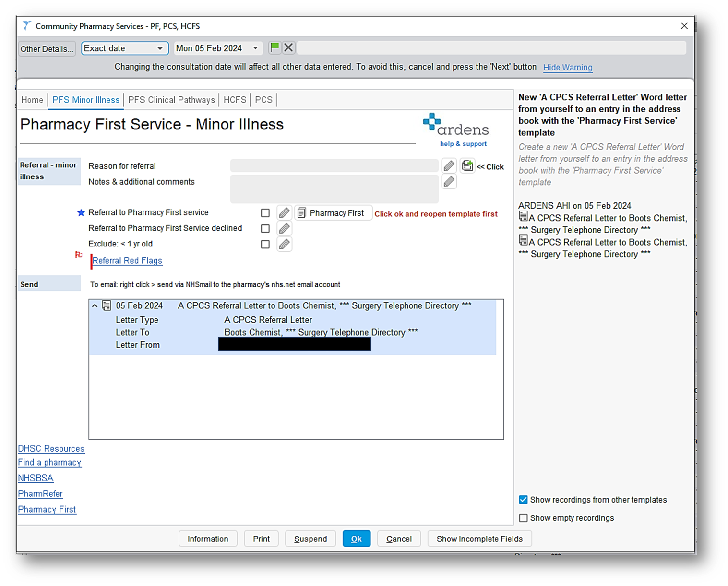The image size is (728, 586).
Task: Click pencil icon for Referral declined row
Action: [284, 228]
